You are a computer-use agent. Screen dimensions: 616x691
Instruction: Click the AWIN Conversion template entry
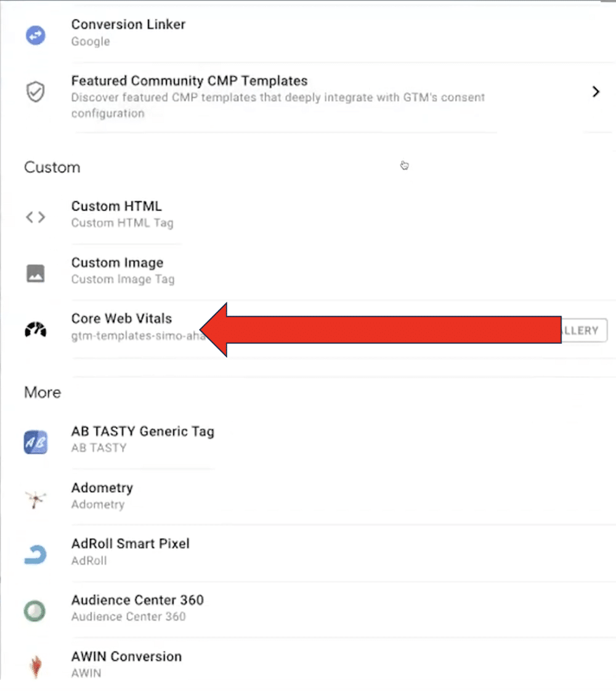[126, 657]
